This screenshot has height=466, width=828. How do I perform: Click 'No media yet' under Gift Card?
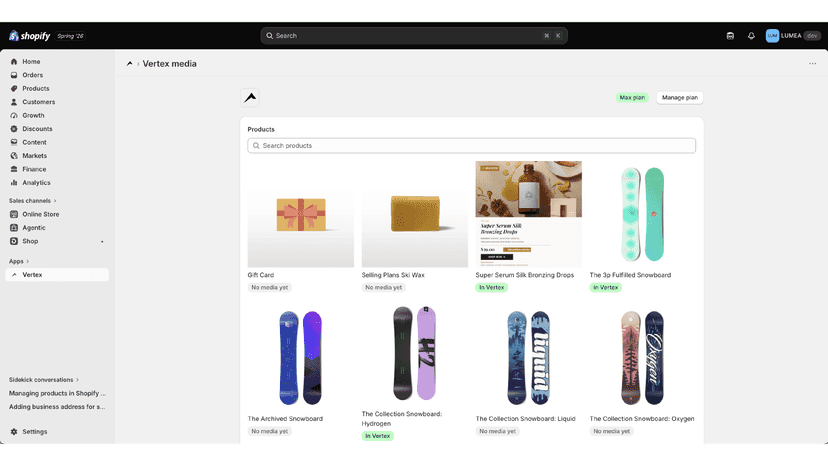270,287
